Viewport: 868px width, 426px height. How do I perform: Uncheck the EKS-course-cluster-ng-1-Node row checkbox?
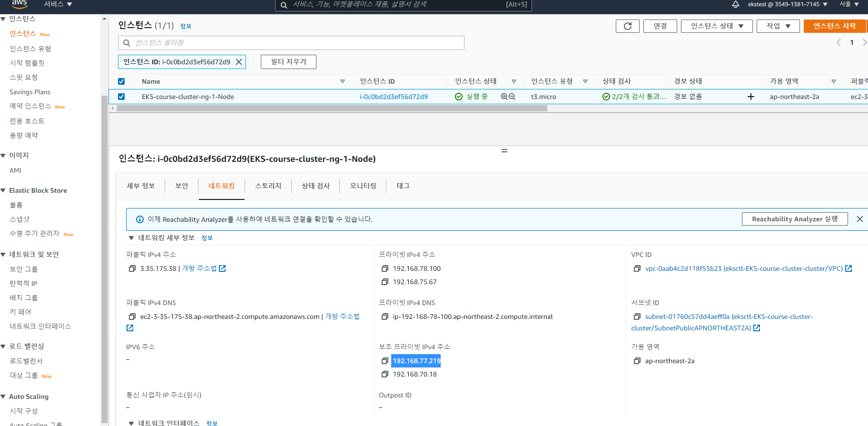pos(121,97)
